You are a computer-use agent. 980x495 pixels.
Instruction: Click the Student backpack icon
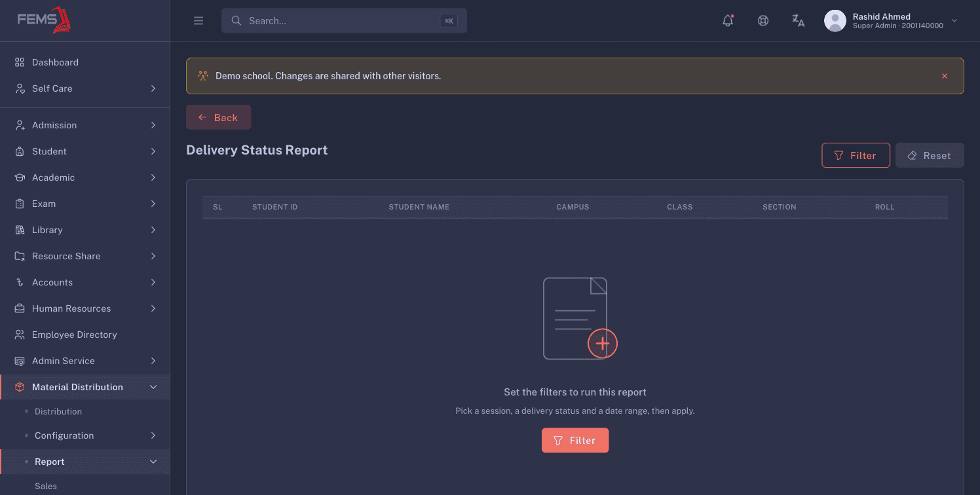click(x=20, y=151)
